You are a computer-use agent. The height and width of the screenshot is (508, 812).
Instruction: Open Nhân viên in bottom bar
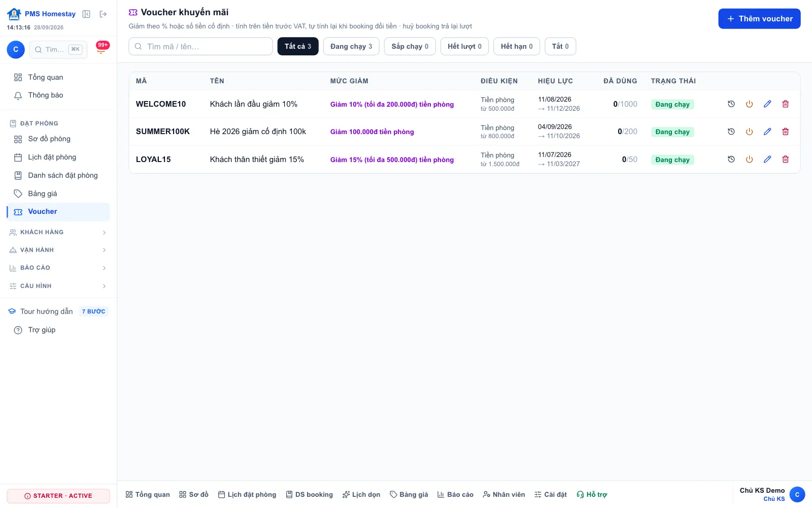click(504, 495)
